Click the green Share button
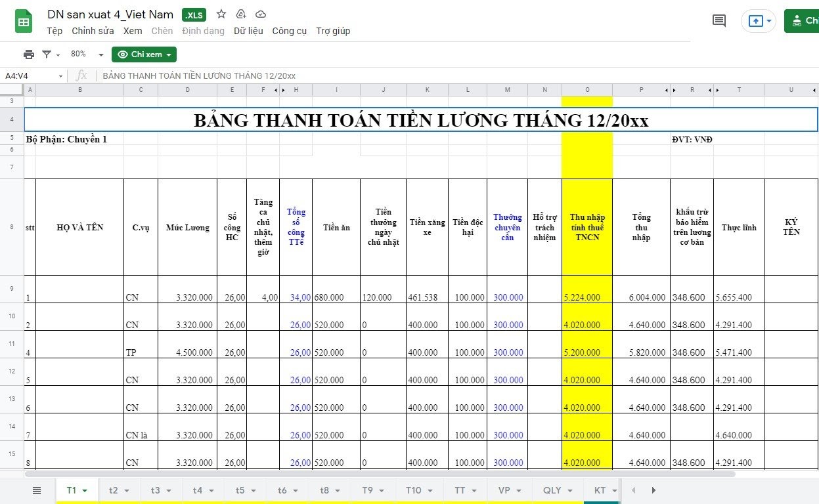Image resolution: width=819 pixels, height=504 pixels. [802, 20]
